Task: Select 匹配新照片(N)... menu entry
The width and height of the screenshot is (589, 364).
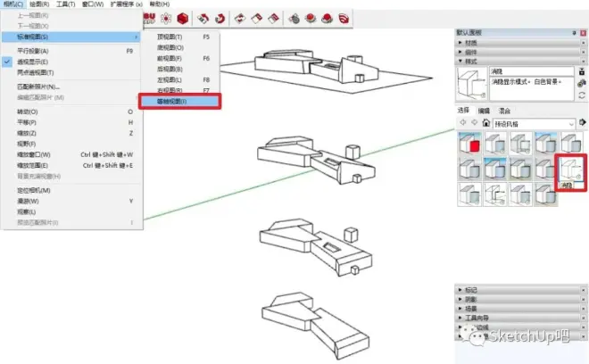Action: tap(71, 87)
